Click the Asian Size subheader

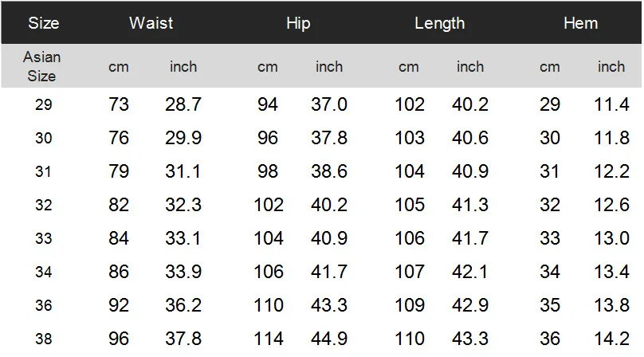pyautogui.click(x=42, y=67)
